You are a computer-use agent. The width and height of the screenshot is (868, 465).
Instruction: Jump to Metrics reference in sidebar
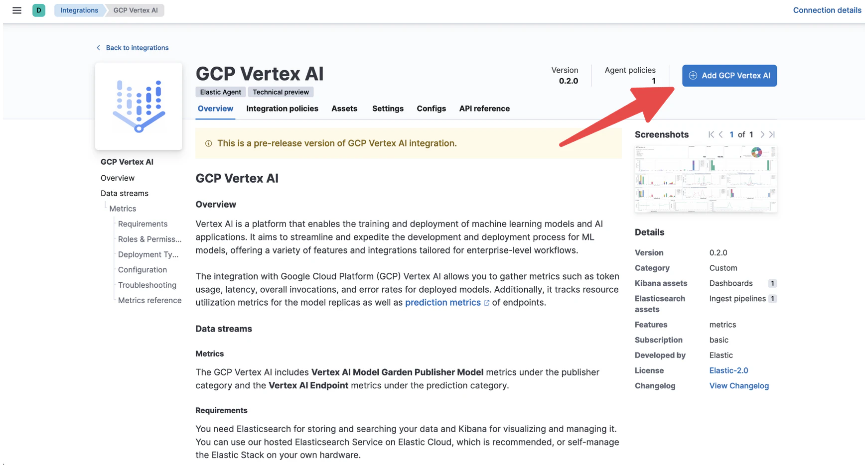[149, 300]
